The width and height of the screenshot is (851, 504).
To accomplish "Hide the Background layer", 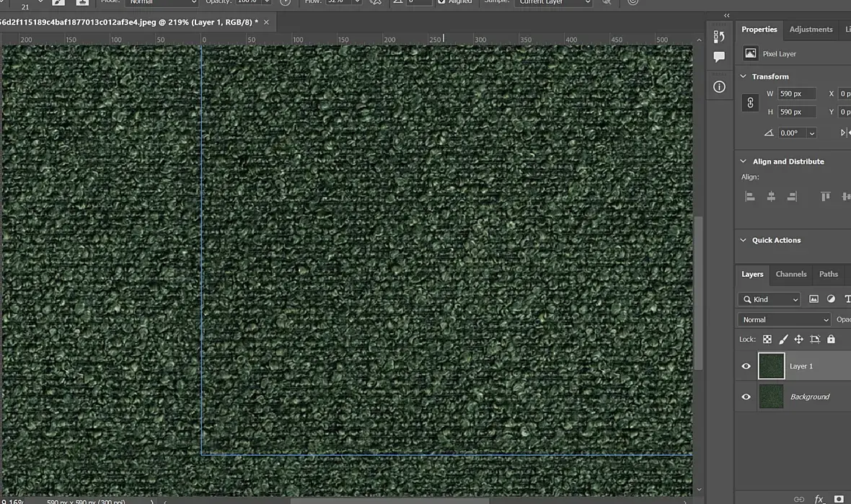I will pos(746,397).
